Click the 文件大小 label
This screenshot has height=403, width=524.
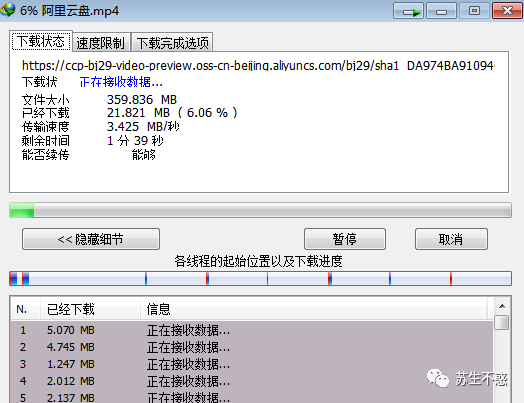[45, 100]
